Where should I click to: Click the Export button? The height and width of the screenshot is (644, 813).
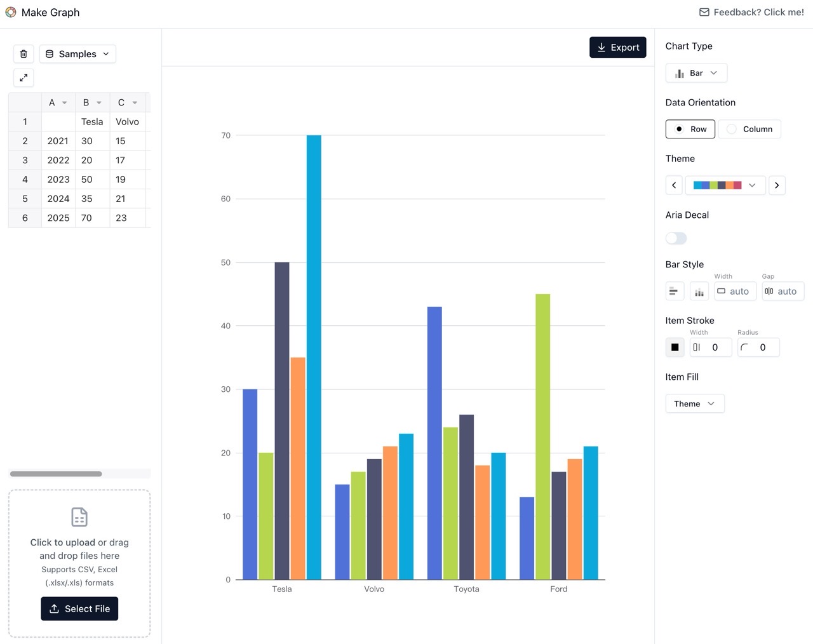pos(618,48)
